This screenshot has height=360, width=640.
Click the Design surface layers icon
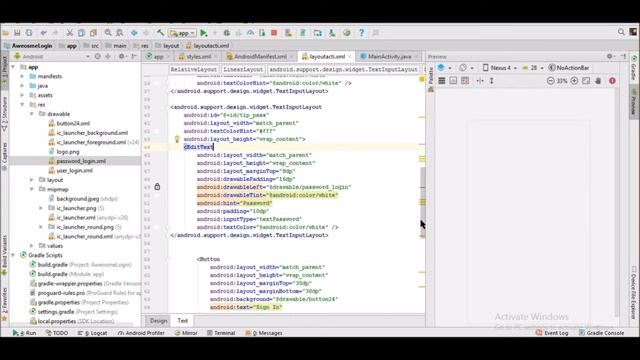click(x=441, y=68)
